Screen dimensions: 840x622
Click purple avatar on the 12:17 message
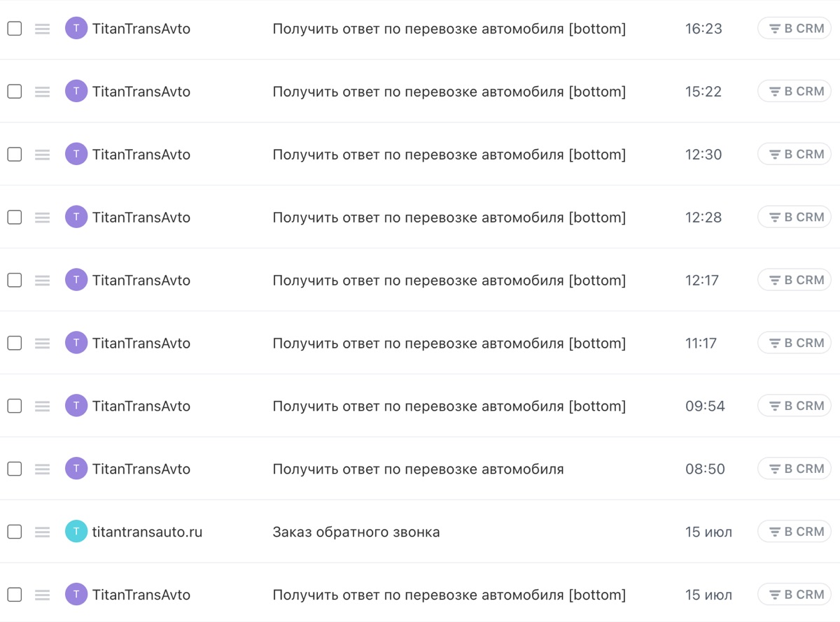[x=76, y=280]
